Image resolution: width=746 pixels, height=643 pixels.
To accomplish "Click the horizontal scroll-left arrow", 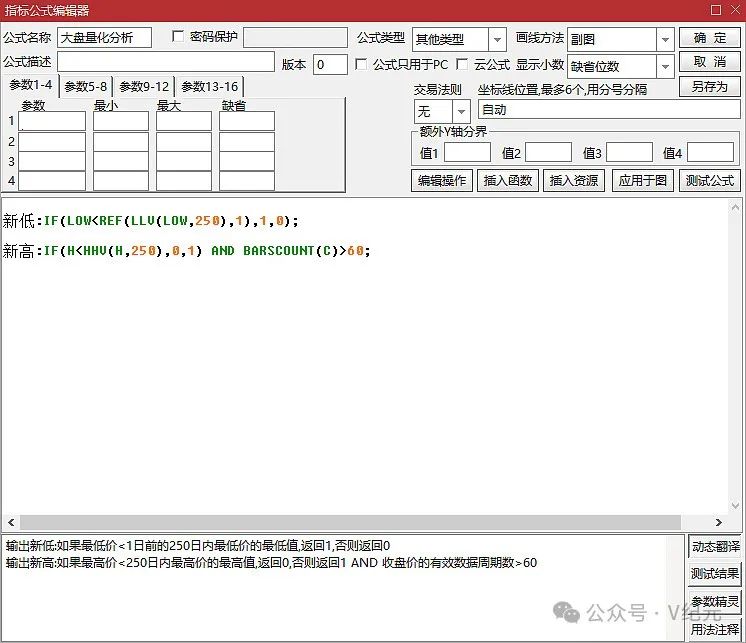I will [x=11, y=523].
